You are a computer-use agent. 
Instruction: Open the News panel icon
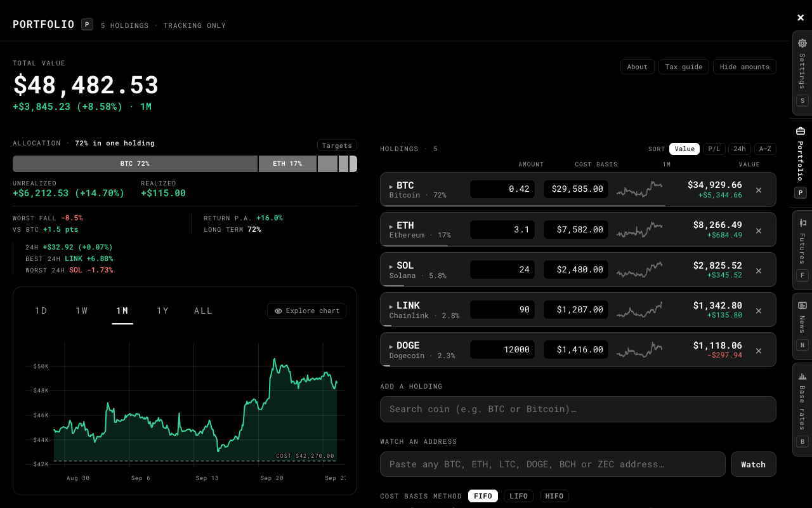coord(802,305)
